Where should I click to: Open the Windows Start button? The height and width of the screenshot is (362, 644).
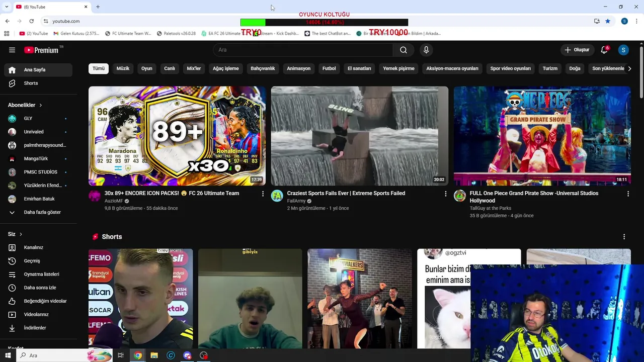click(8, 355)
